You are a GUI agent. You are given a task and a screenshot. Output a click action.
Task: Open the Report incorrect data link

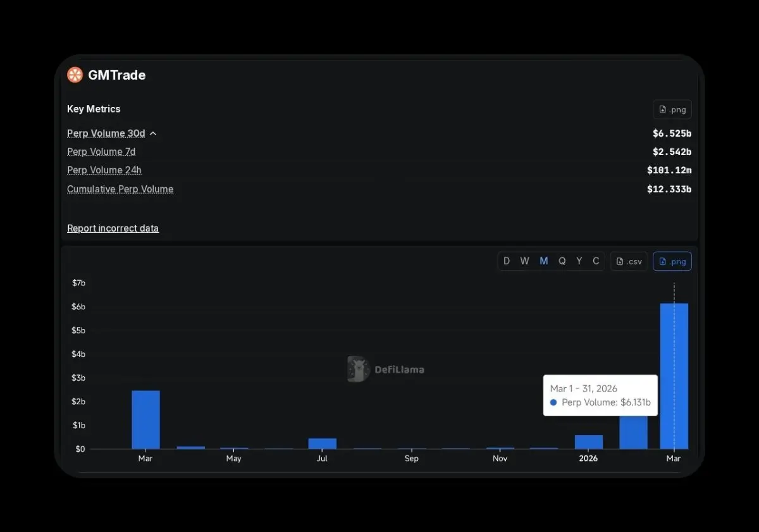(x=113, y=228)
